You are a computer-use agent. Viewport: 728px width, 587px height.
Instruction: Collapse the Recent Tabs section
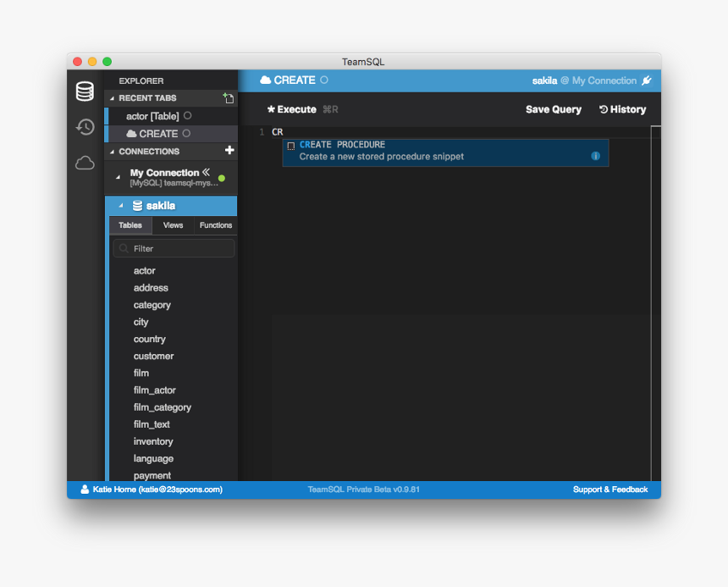tap(111, 98)
